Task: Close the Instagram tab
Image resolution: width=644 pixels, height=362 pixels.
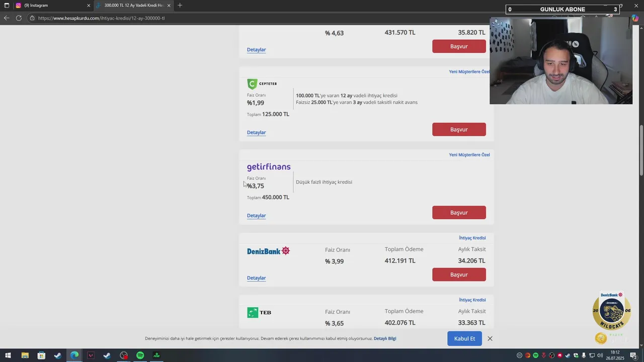Action: [x=89, y=6]
